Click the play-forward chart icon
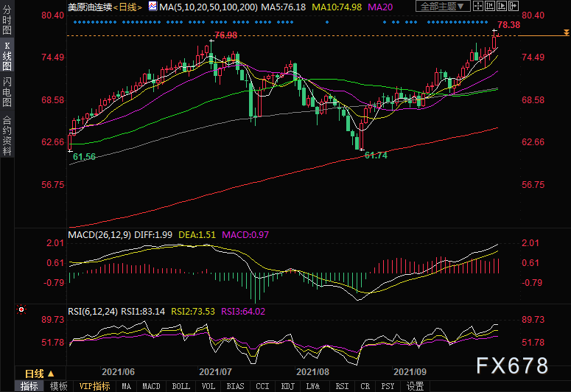 502,6
